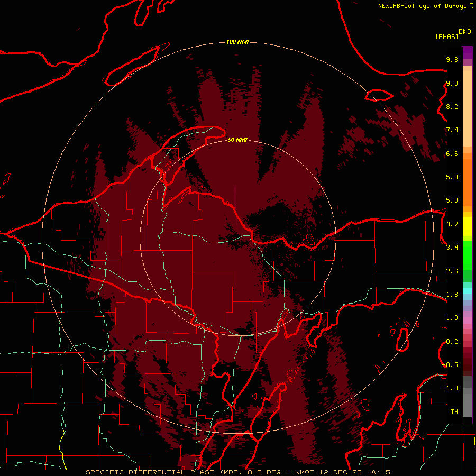Click the [PHAS] units label

[447, 36]
